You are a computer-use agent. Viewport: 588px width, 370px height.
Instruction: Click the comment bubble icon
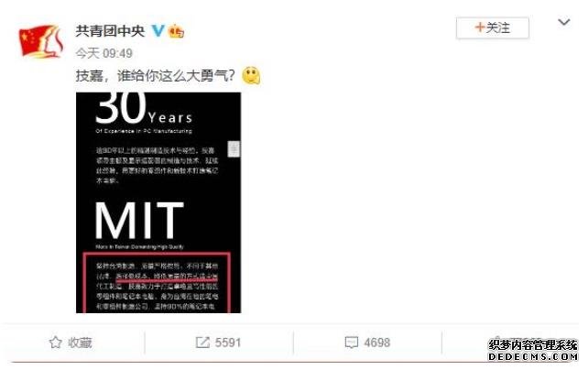pyautogui.click(x=352, y=343)
